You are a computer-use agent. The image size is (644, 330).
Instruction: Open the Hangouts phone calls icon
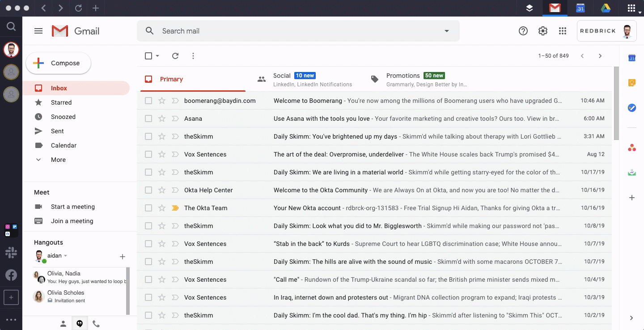[x=96, y=324]
